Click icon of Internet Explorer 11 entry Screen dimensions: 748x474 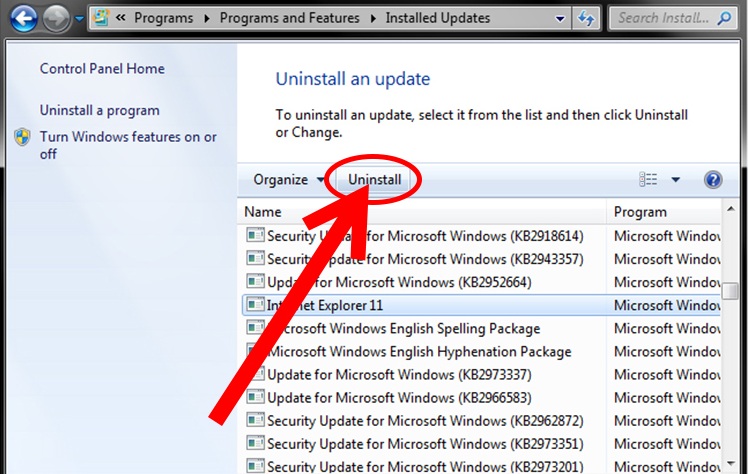tap(255, 304)
